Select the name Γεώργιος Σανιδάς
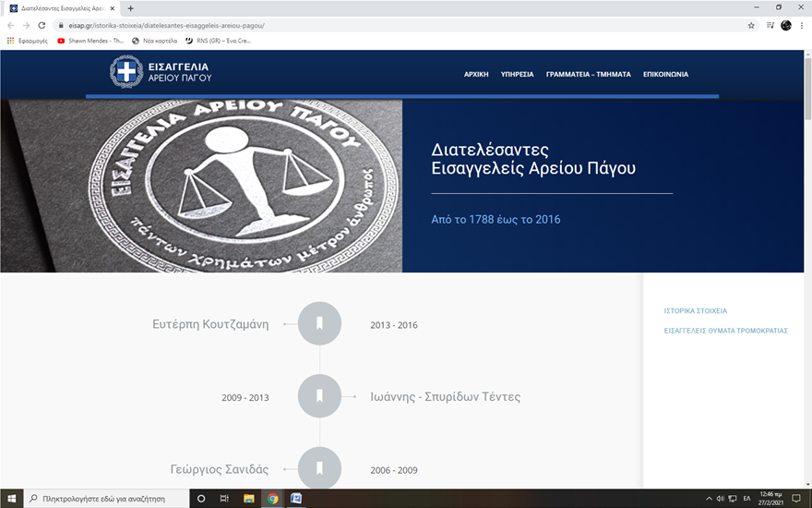The image size is (812, 508). (219, 469)
